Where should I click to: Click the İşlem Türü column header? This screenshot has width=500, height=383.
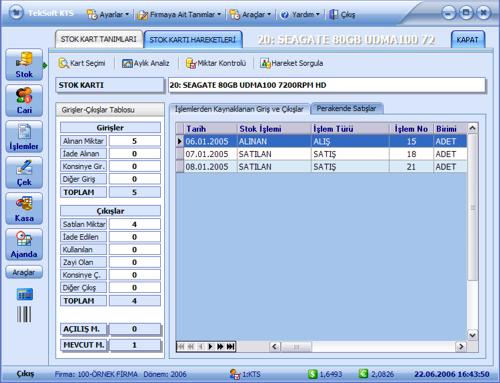(x=350, y=129)
